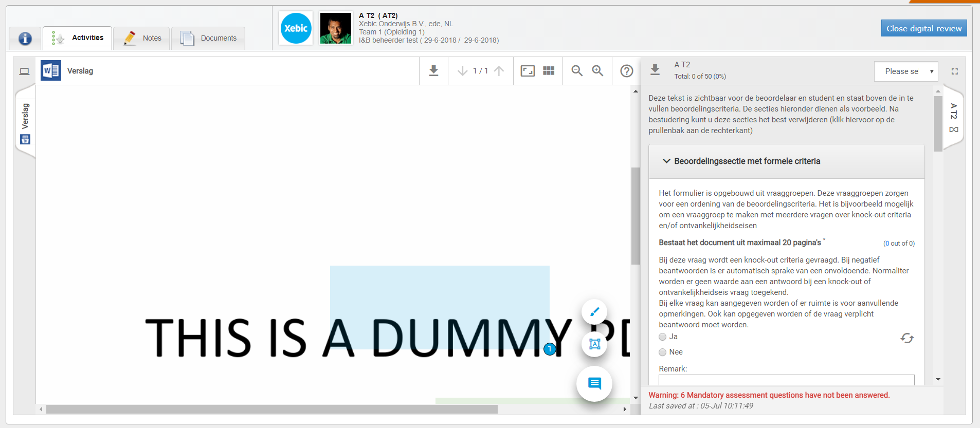Select the highlighter brush annotation tool

tap(594, 312)
